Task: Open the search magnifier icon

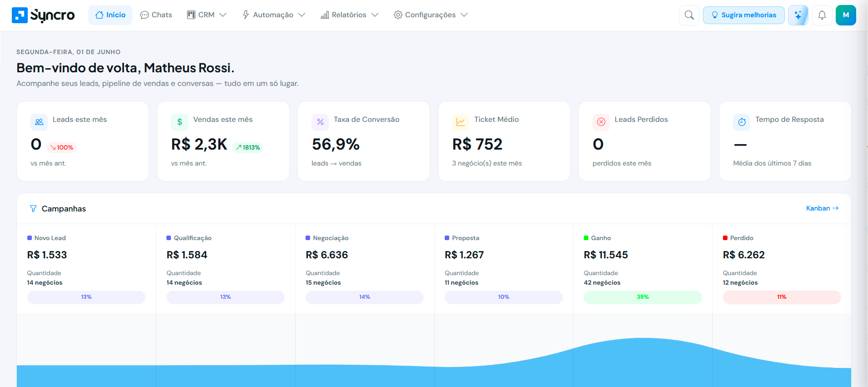Action: [x=689, y=15]
